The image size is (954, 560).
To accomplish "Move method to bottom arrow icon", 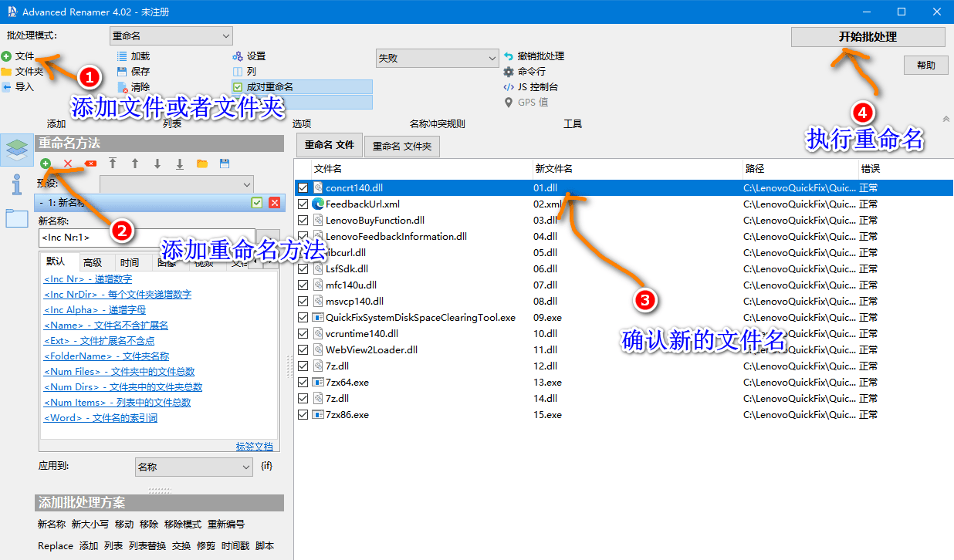I will click(180, 164).
